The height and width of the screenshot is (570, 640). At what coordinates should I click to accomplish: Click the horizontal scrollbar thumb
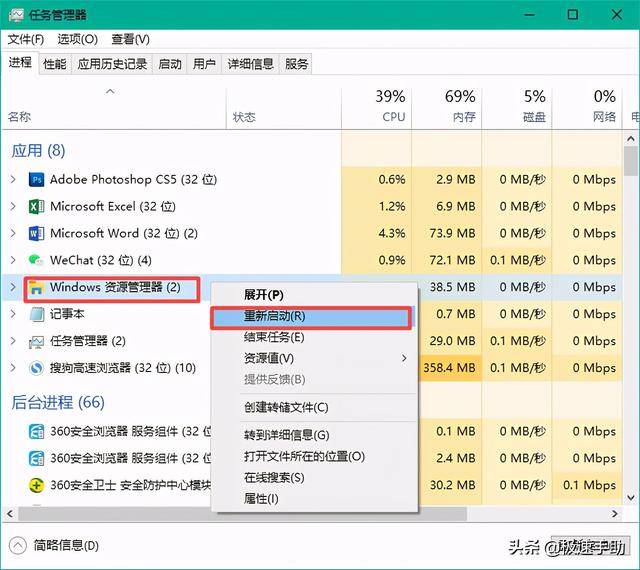242,514
